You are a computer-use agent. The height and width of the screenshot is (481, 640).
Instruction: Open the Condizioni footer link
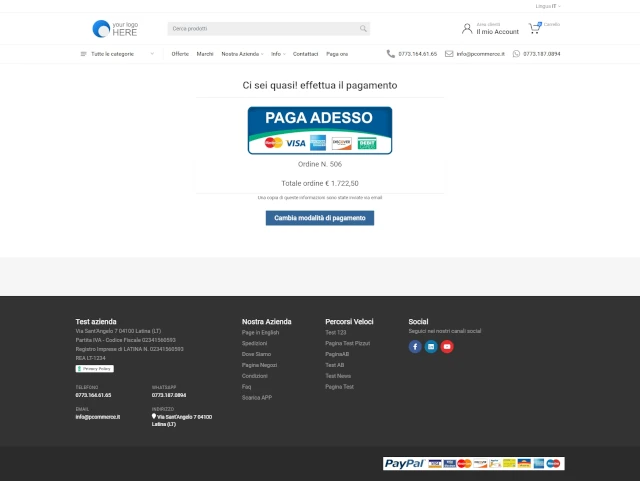(x=255, y=376)
